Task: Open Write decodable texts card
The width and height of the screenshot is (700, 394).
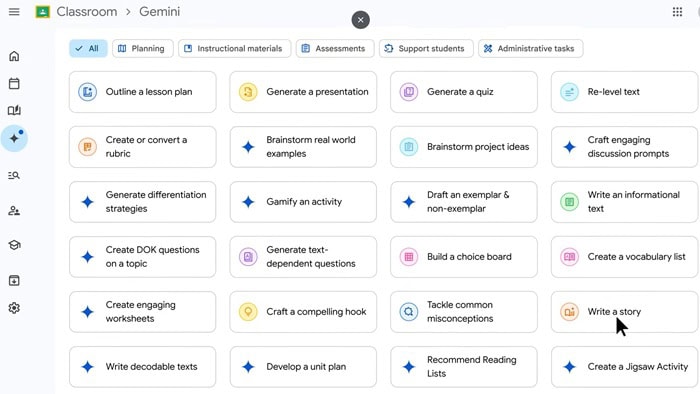Action: click(142, 367)
